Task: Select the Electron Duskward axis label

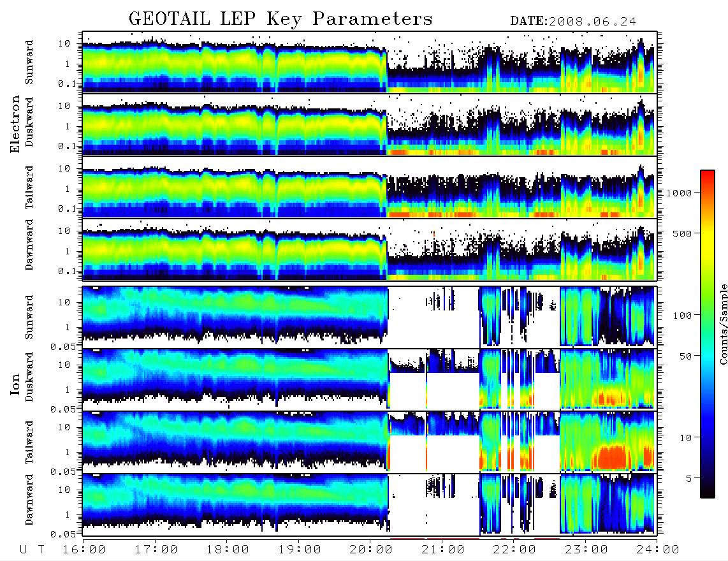Action: point(29,122)
